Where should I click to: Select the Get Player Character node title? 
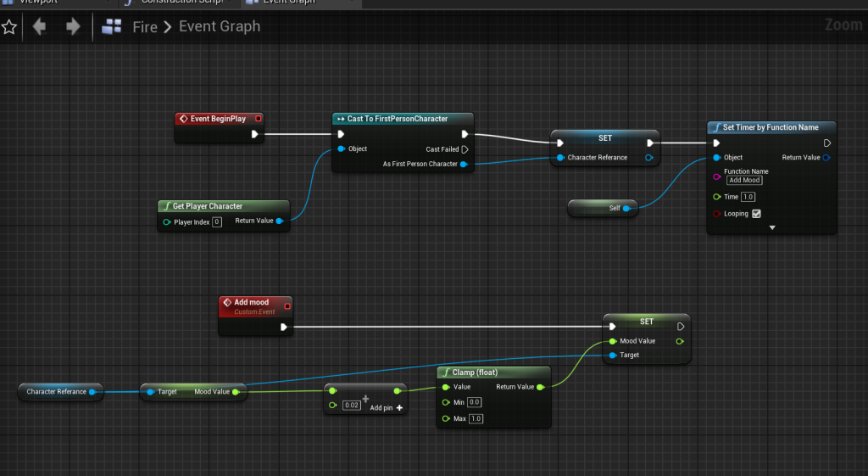coord(208,206)
